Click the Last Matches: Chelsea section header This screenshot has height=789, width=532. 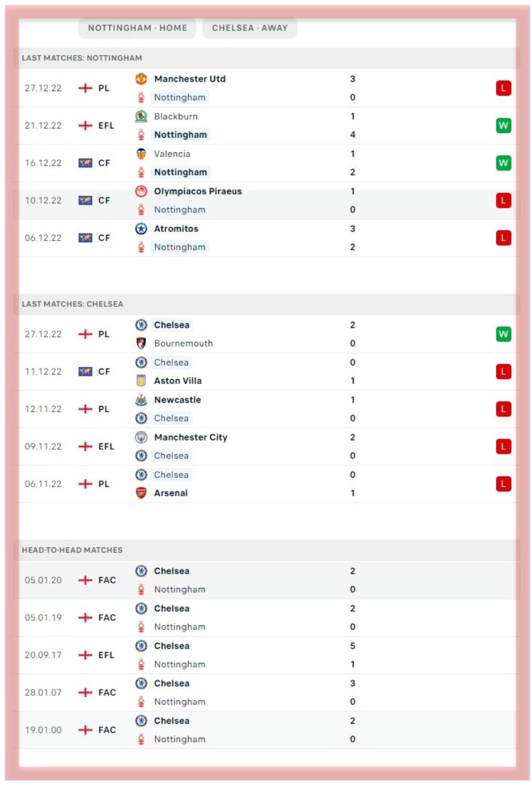tap(72, 304)
